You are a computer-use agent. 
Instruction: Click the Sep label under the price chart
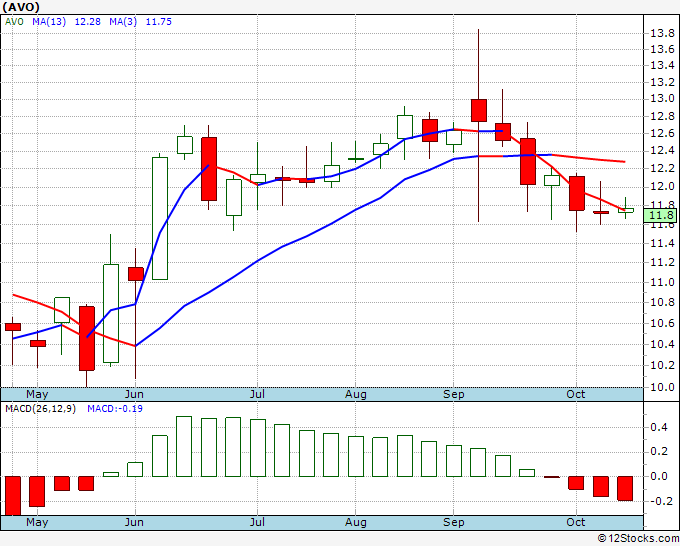(x=454, y=395)
